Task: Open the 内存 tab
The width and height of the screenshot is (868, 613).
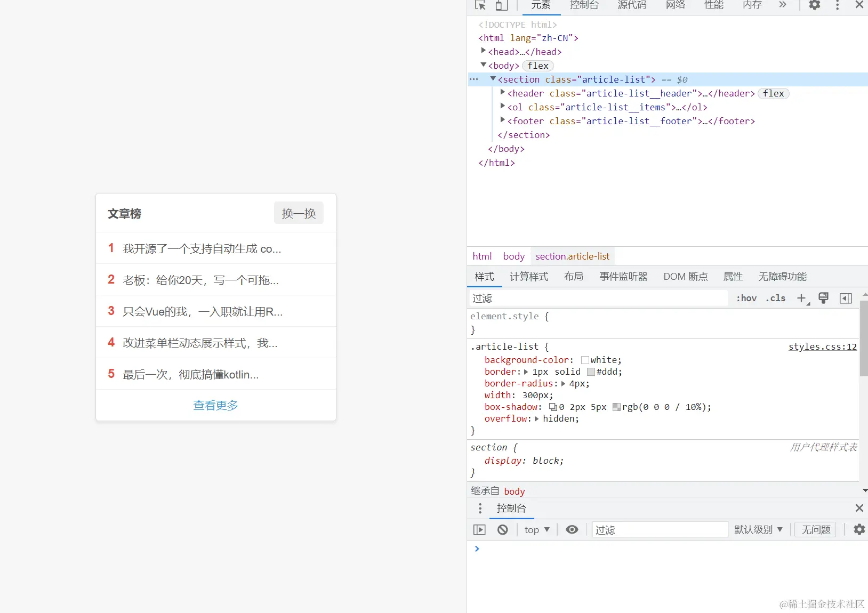Action: pos(752,5)
